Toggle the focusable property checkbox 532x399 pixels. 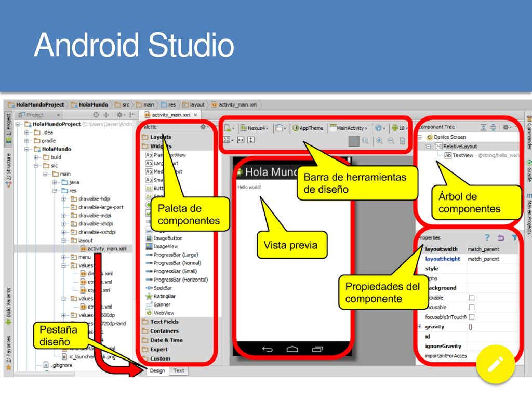click(x=472, y=308)
